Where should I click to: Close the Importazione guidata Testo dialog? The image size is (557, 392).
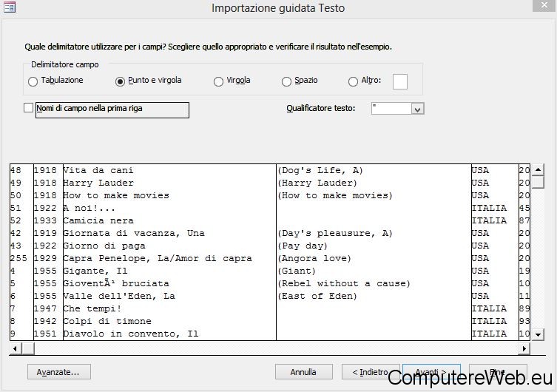(x=544, y=5)
